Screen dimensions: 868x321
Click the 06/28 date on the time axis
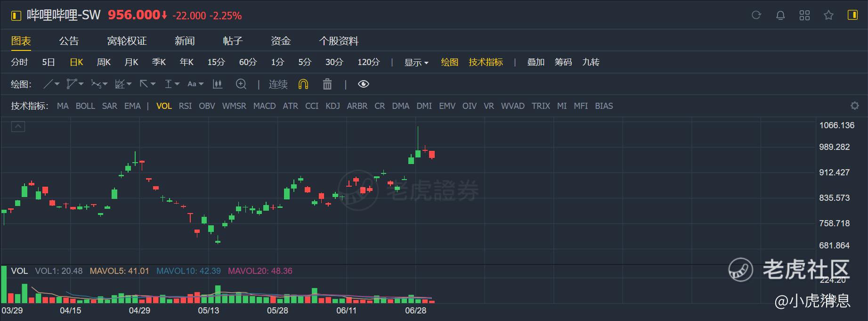click(x=415, y=311)
